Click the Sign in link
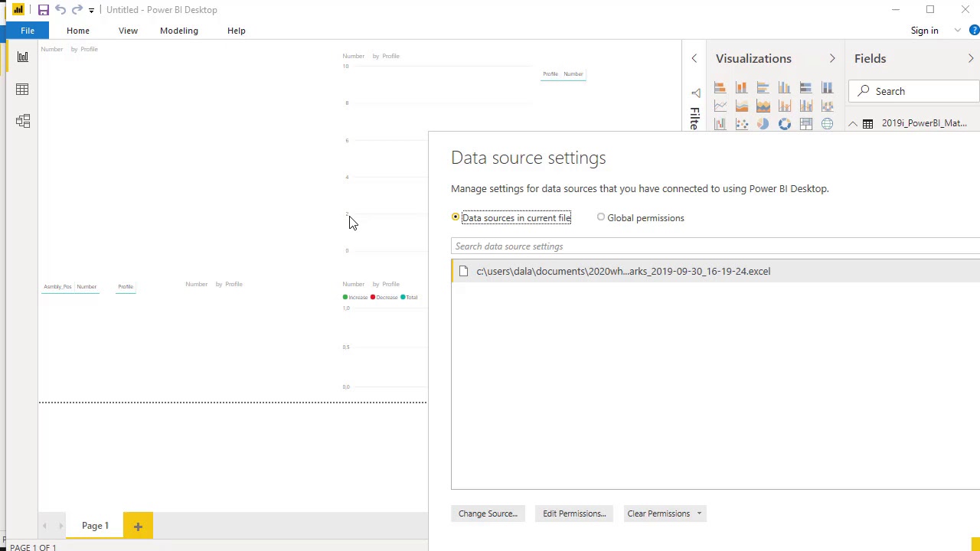 coord(924,31)
